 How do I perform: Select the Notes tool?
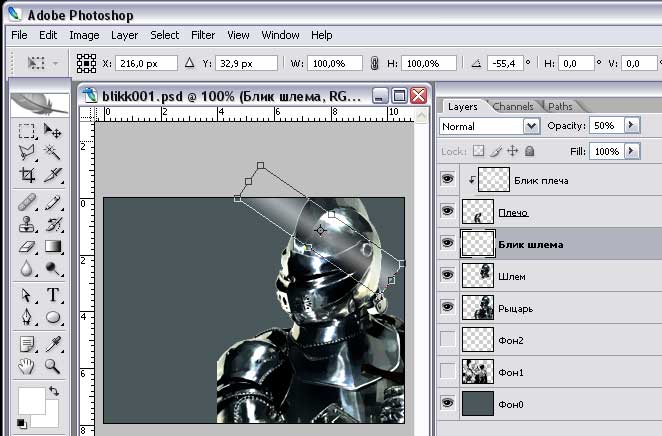(x=27, y=344)
